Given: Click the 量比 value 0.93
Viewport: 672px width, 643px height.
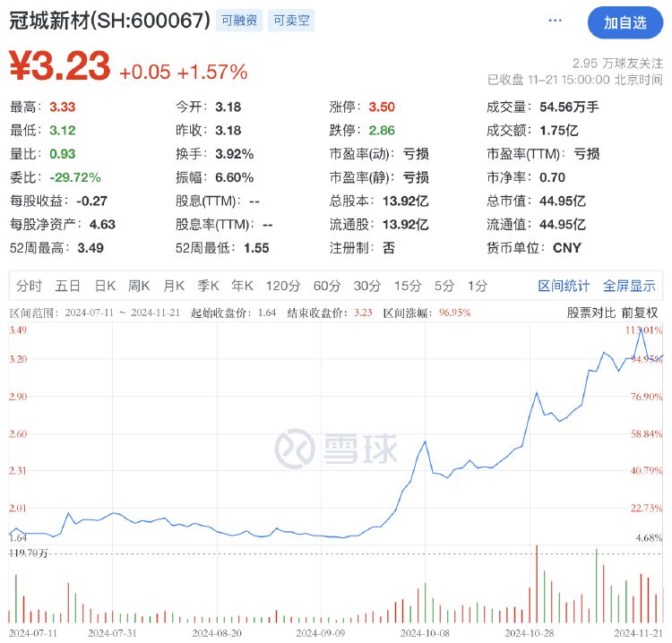Looking at the screenshot, I should point(63,154).
